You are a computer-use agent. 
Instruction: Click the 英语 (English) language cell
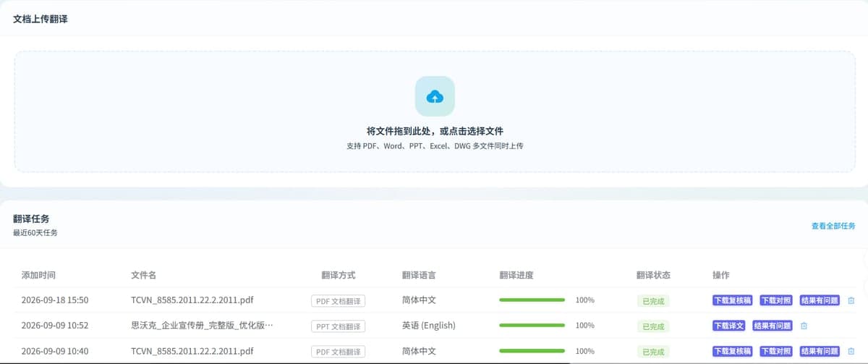(x=429, y=325)
